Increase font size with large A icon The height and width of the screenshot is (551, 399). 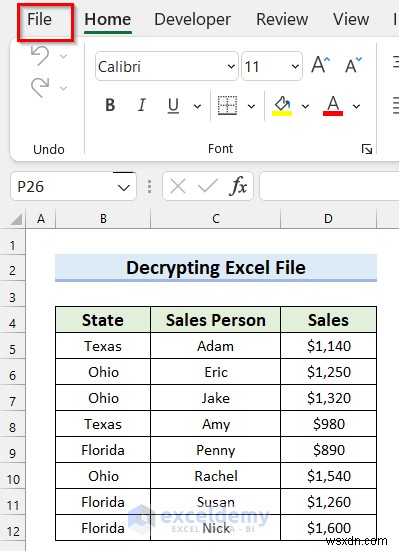tap(321, 65)
